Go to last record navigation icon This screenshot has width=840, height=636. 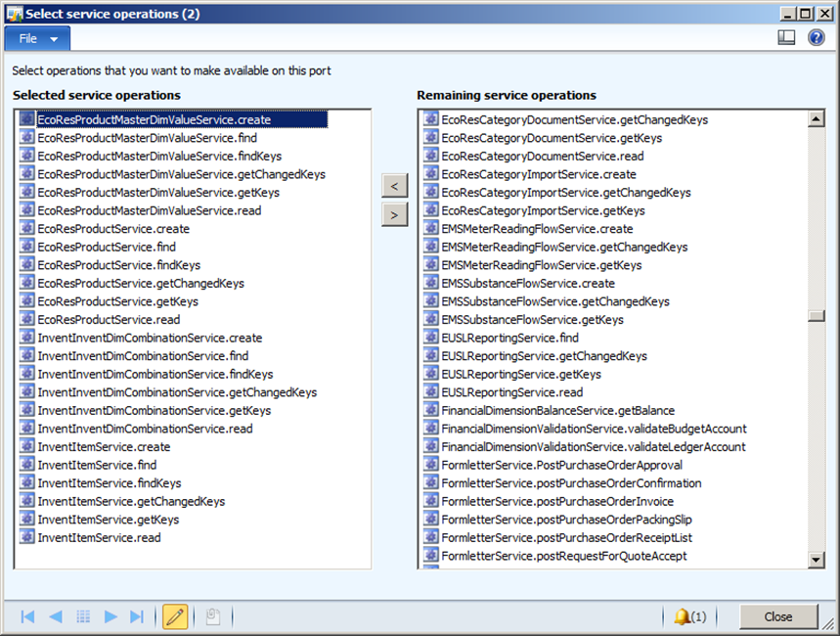coord(137,616)
